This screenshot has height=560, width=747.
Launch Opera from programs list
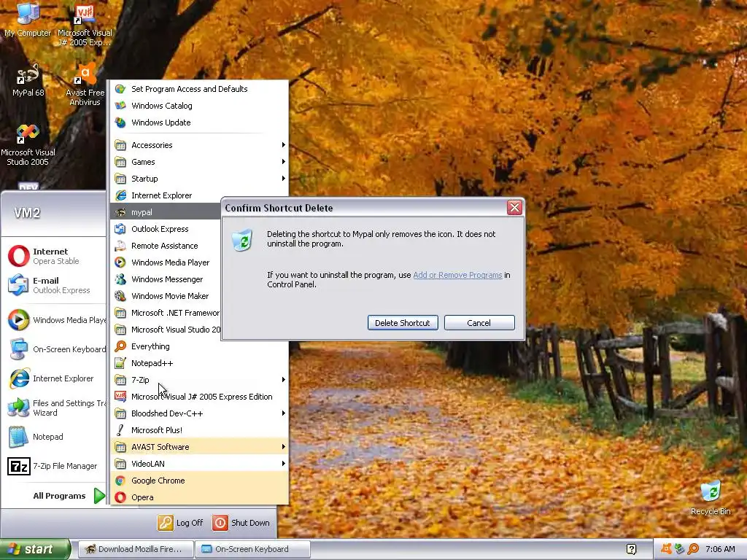[199, 497]
